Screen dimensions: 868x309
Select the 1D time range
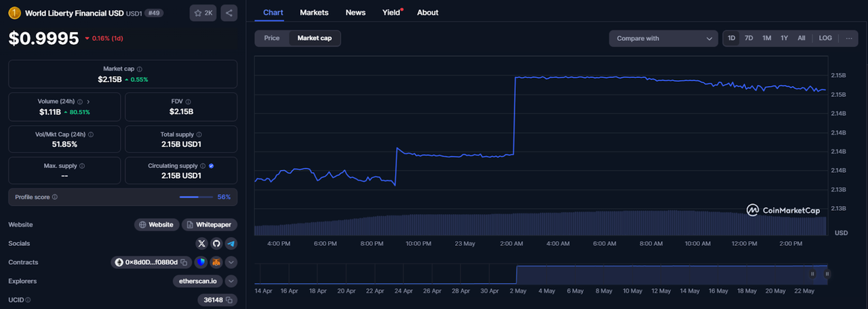[x=732, y=39]
